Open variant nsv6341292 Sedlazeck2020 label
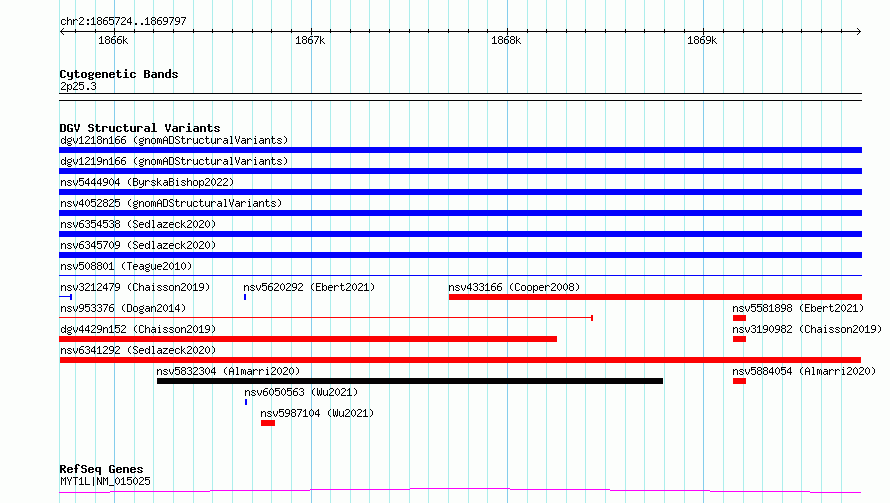Viewport: 890px width, 503px height. tap(138, 350)
